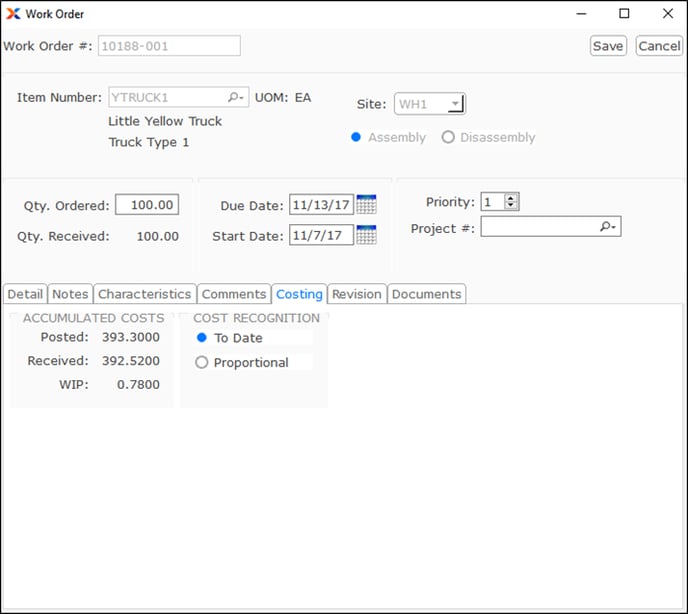Open the Due Date calendar picker
The width and height of the screenshot is (688, 614).
pos(366,205)
